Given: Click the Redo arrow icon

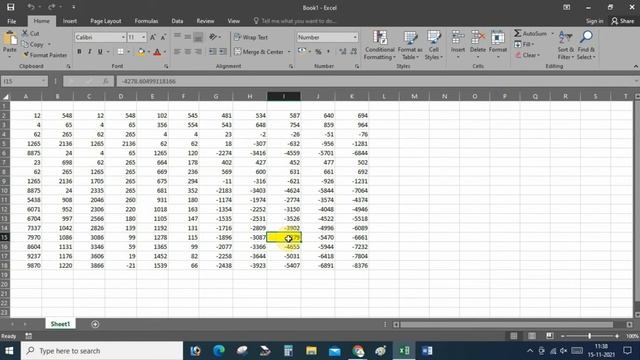Looking at the screenshot, I should click(x=51, y=7).
